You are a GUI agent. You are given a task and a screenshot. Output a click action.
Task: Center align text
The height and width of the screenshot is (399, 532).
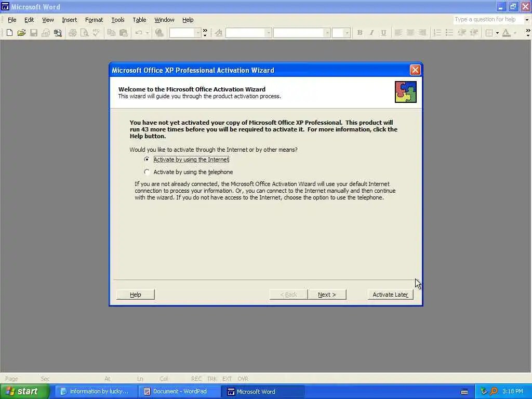pyautogui.click(x=410, y=33)
